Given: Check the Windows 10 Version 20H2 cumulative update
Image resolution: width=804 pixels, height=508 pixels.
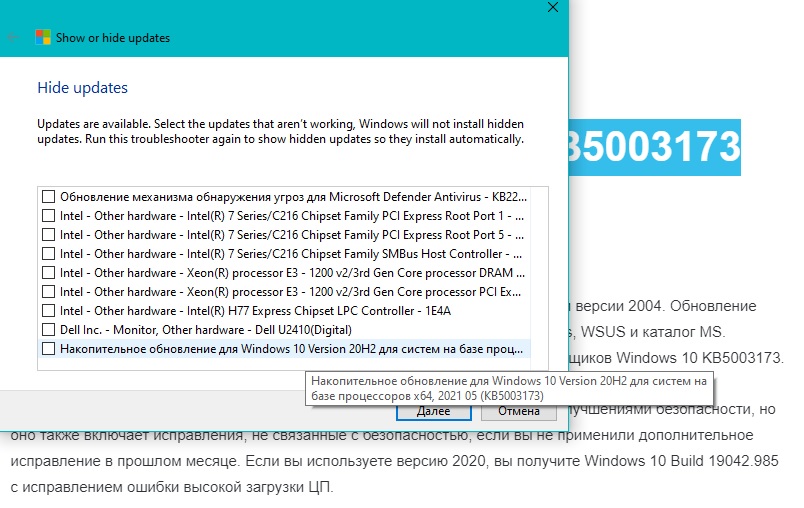Looking at the screenshot, I should [x=48, y=349].
